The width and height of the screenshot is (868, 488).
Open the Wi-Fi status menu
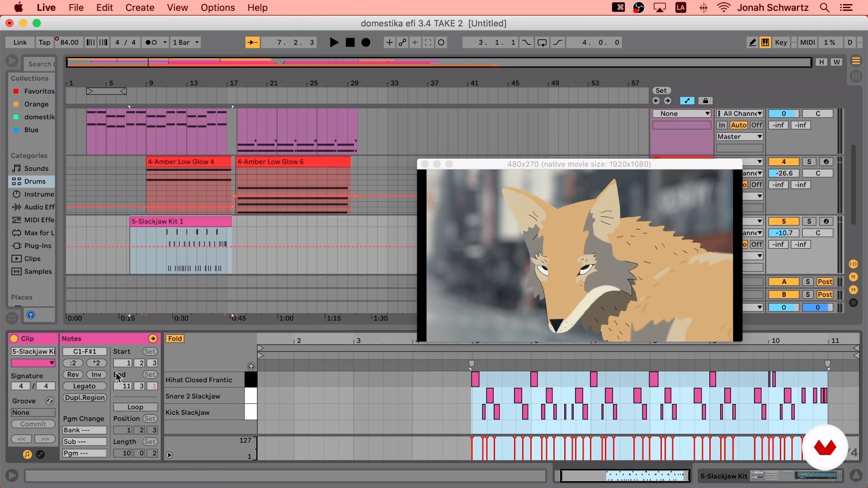[724, 8]
